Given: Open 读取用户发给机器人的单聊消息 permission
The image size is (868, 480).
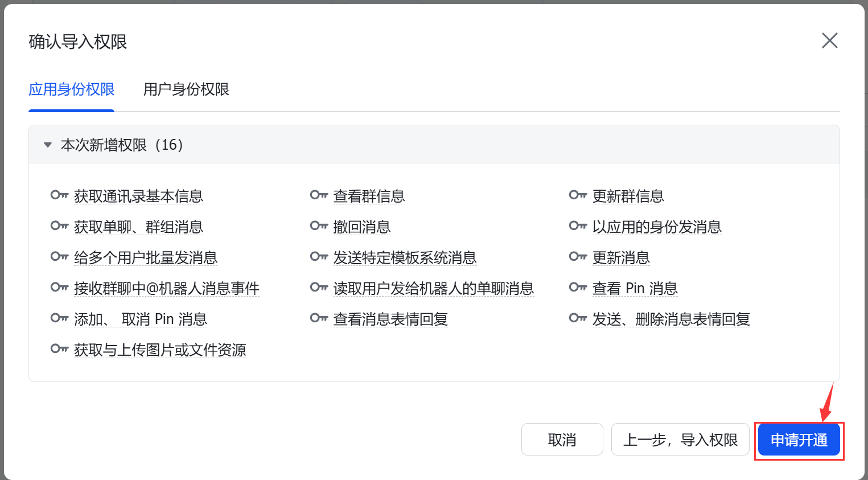Looking at the screenshot, I should (433, 289).
